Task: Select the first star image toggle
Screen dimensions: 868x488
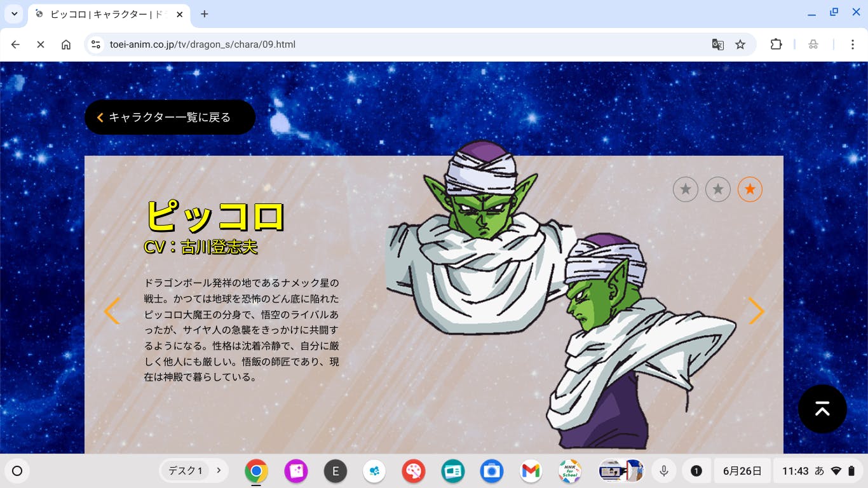Action: pos(686,189)
